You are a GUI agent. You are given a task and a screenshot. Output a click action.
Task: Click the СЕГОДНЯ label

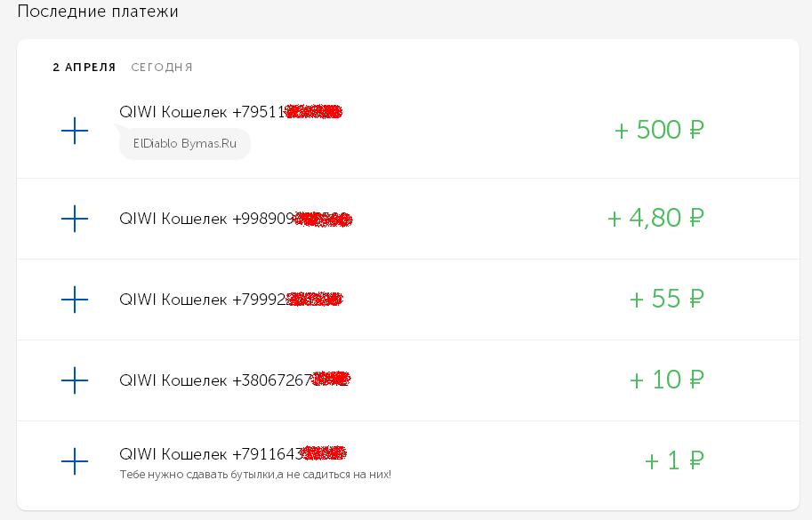pyautogui.click(x=162, y=68)
